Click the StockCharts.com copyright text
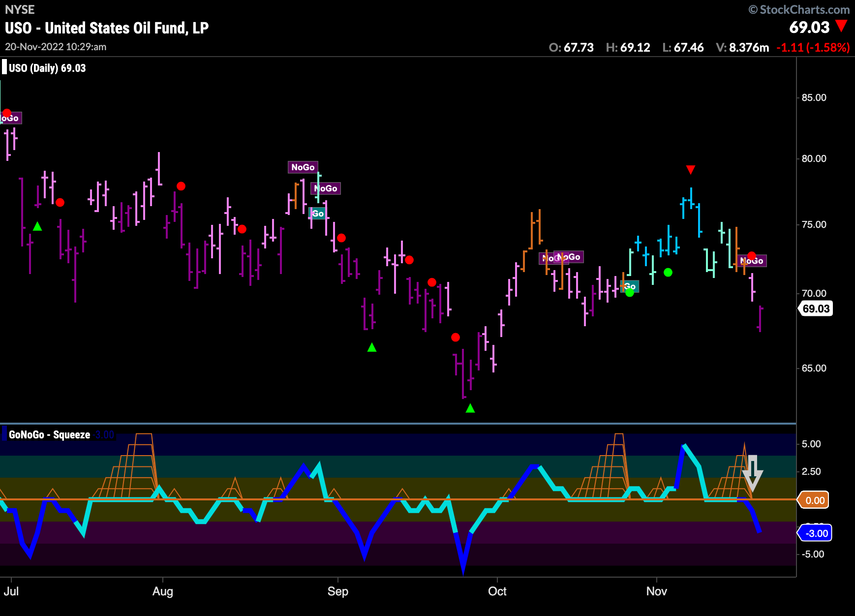855x616 pixels. (x=799, y=9)
